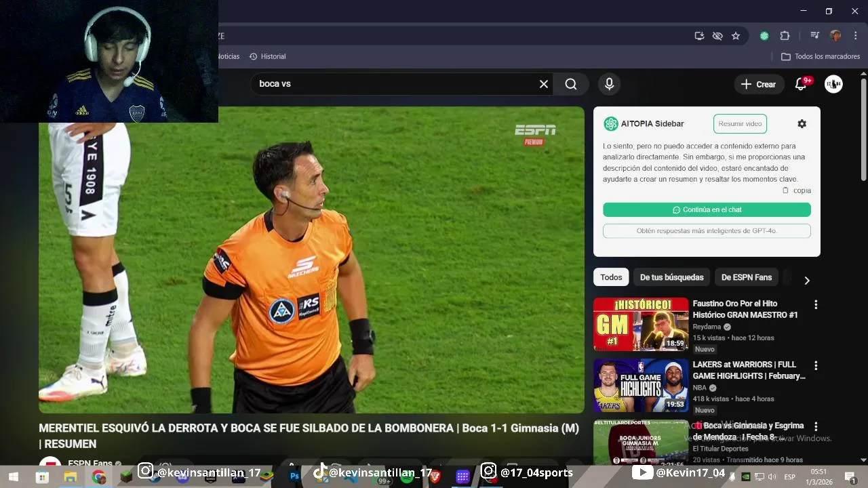Open options for Faustino Oro video

click(x=816, y=305)
